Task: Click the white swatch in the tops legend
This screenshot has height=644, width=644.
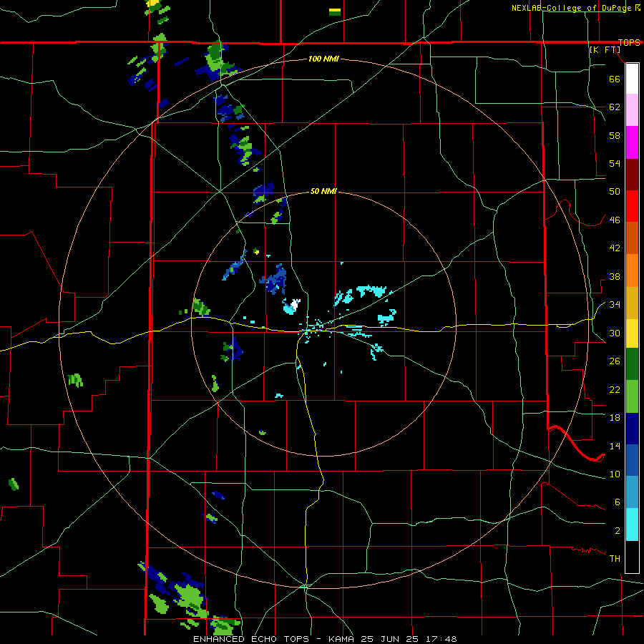Action: click(632, 79)
